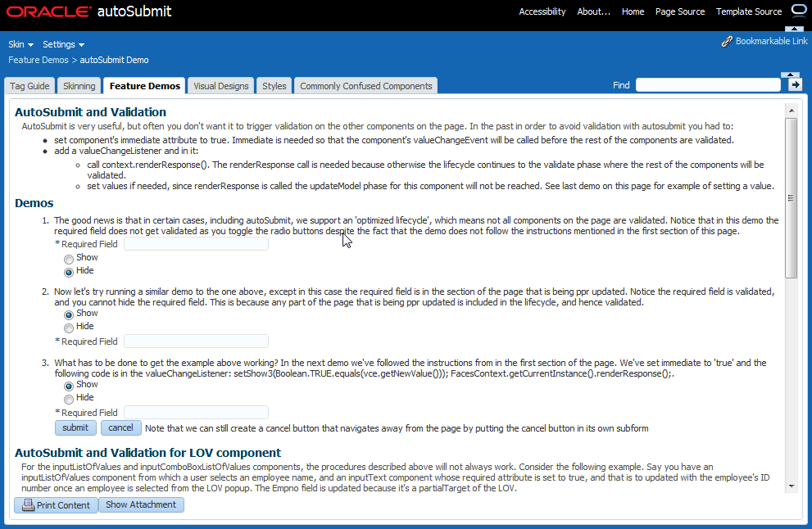
Task: Click the Find arrow go button
Action: coord(796,85)
